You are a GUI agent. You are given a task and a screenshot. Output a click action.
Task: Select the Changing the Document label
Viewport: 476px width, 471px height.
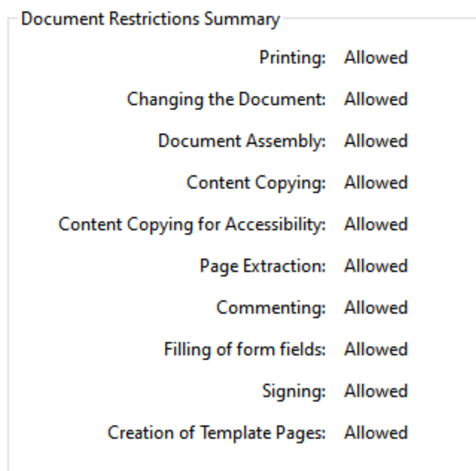click(226, 99)
